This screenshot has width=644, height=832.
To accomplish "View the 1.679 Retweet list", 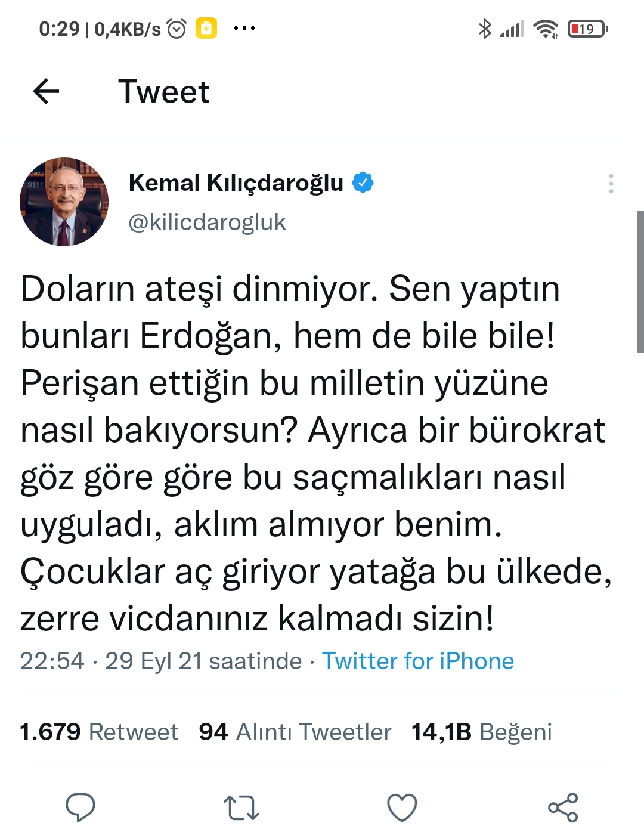I will point(99,732).
